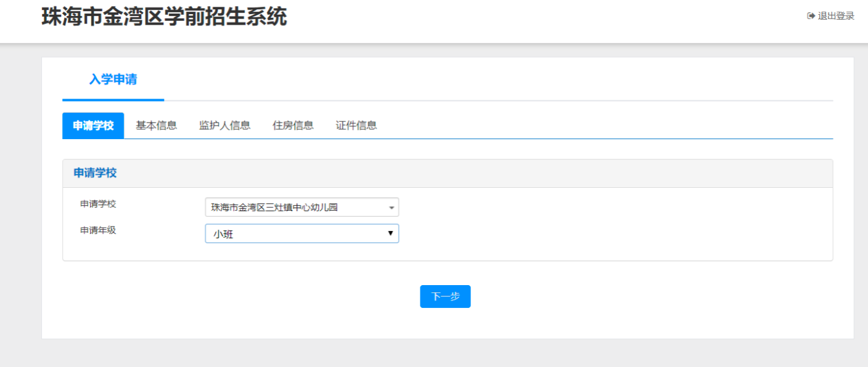
Task: Expand the 申请年级 dropdown via its black arrow
Action: pos(390,233)
